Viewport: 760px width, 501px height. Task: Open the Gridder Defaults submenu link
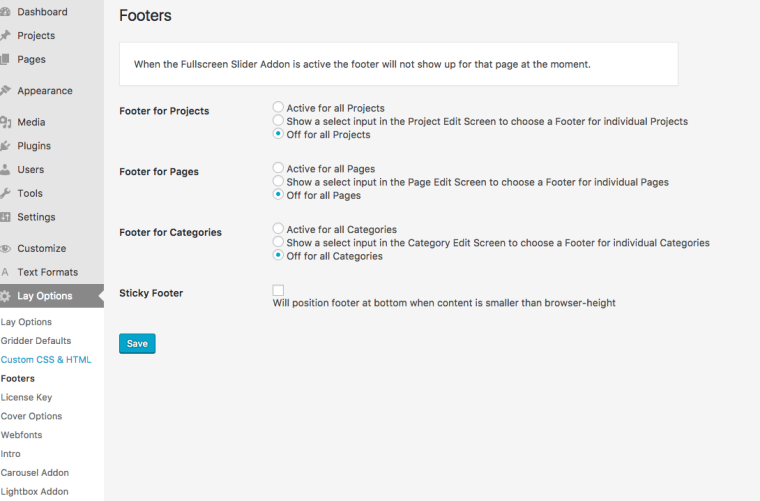[x=36, y=341]
